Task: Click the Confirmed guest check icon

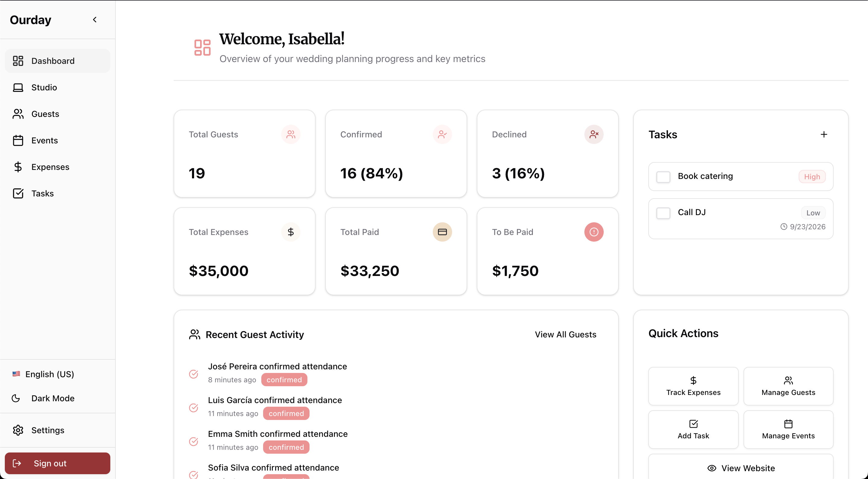Action: click(442, 134)
